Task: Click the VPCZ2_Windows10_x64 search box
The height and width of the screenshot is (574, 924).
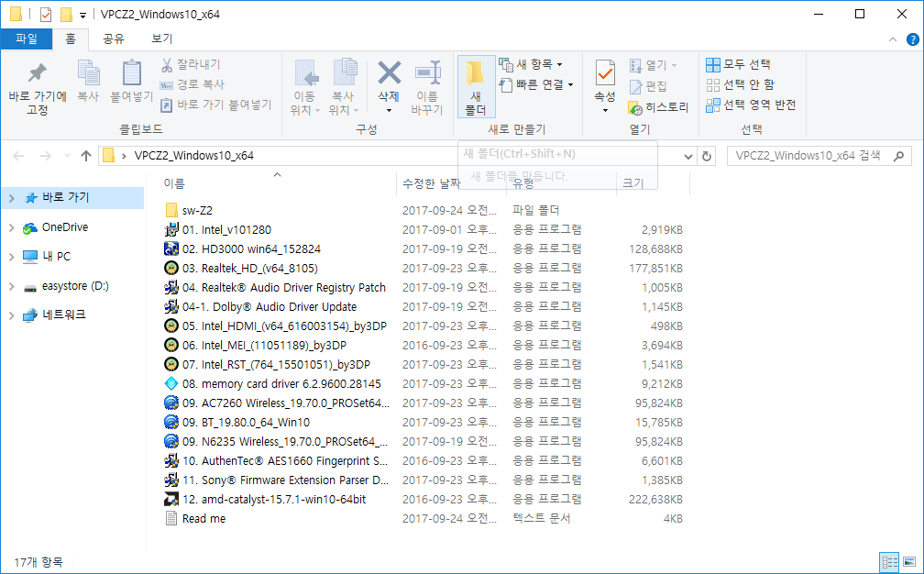Action: click(x=808, y=156)
